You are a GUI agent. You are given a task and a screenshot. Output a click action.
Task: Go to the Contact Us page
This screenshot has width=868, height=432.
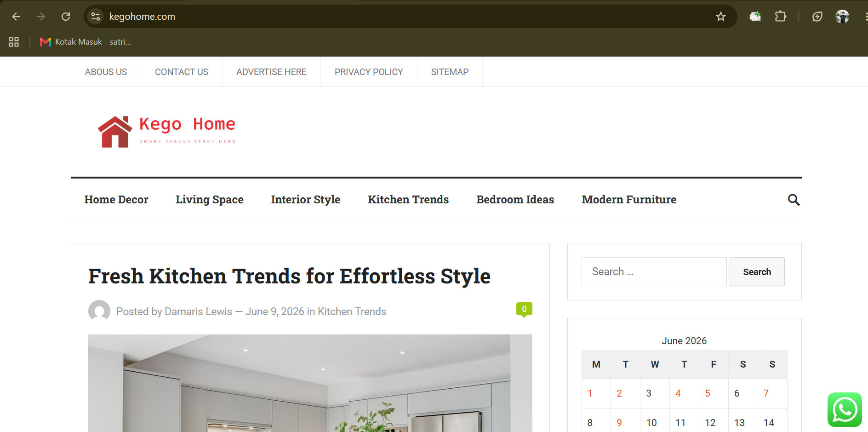182,72
